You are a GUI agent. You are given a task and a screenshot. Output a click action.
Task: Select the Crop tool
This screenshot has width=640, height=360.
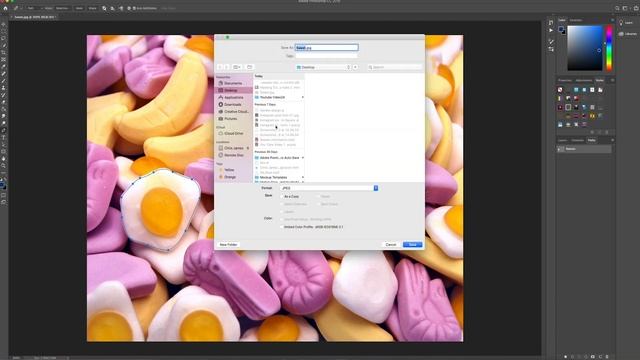point(4,52)
